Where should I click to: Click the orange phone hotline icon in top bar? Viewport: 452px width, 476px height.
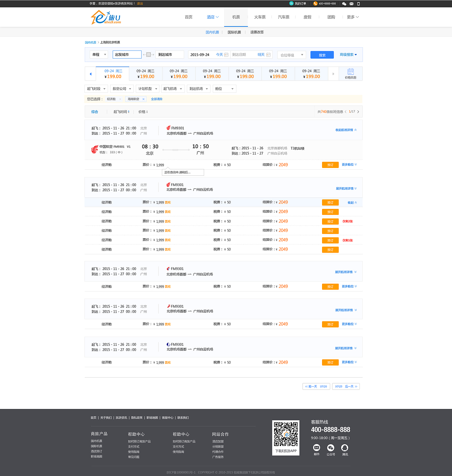click(315, 4)
